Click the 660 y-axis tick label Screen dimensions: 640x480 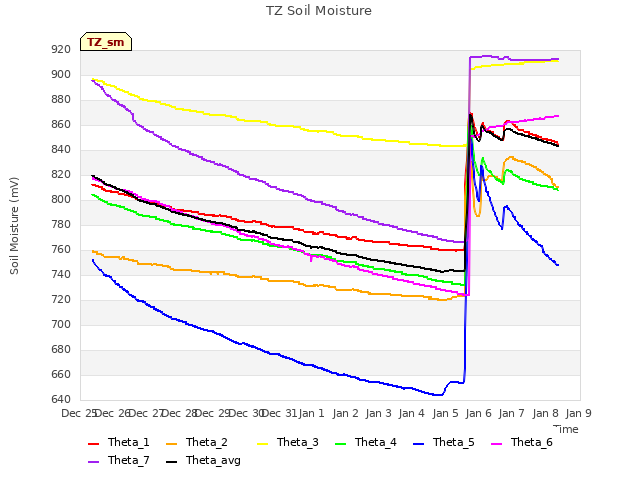coord(61,374)
